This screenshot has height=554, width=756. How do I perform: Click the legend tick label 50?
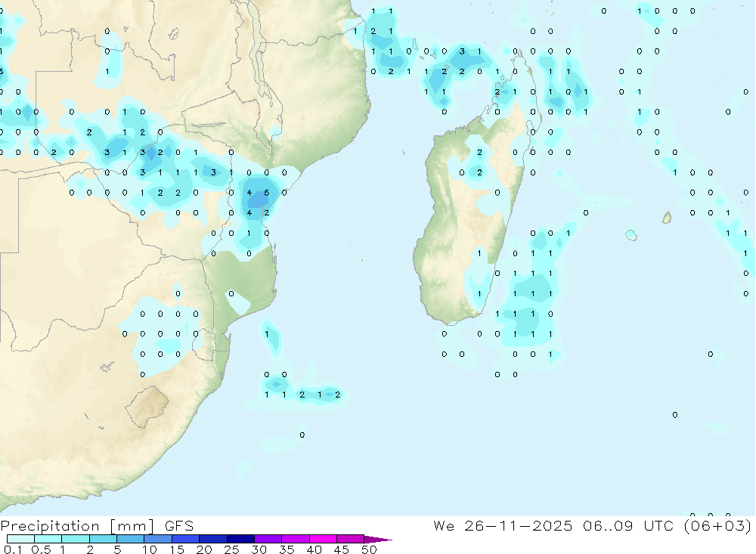(369, 549)
